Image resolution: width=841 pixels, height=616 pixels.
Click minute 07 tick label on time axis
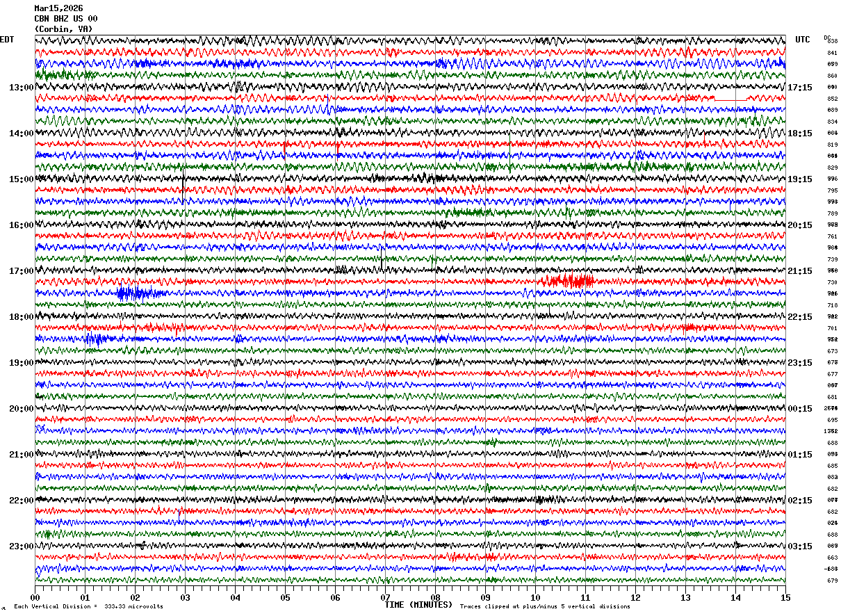pos(385,597)
